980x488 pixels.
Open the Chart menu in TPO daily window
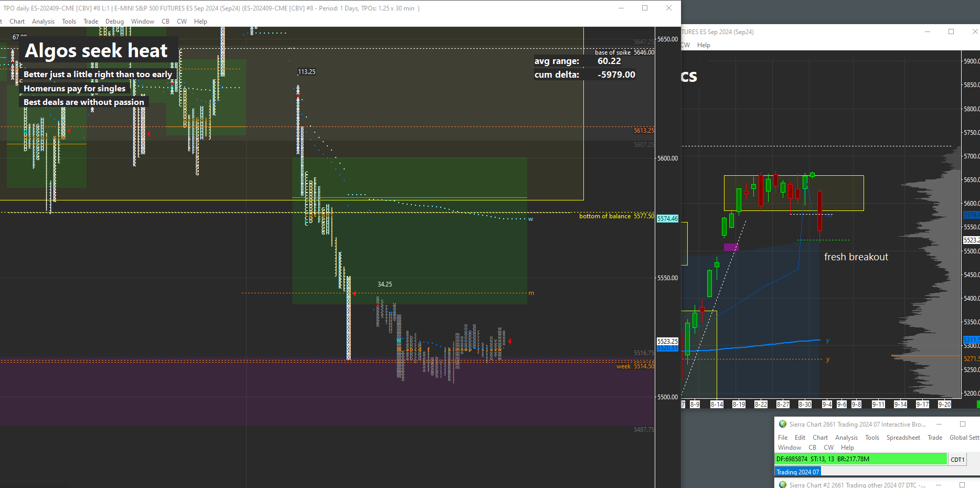click(17, 22)
